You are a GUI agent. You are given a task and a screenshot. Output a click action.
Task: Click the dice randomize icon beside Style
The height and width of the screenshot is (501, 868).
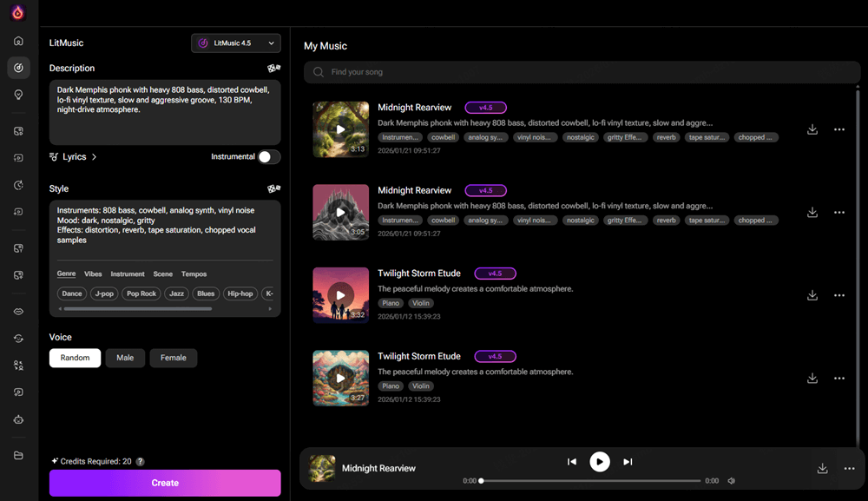pos(273,188)
